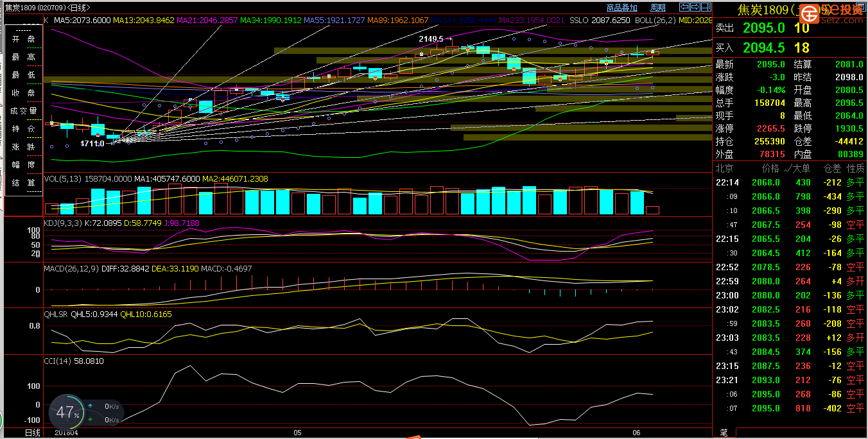Click the MA89:1962.1067 value
Viewport: 868px width, 439px height.
pyautogui.click(x=398, y=20)
